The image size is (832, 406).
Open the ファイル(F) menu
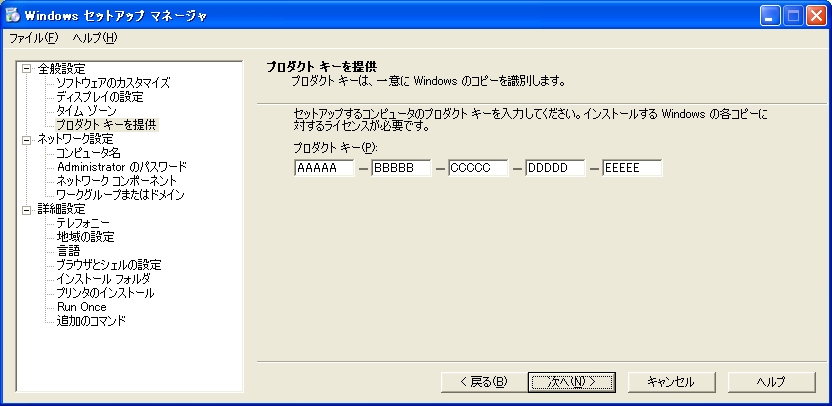(x=33, y=38)
